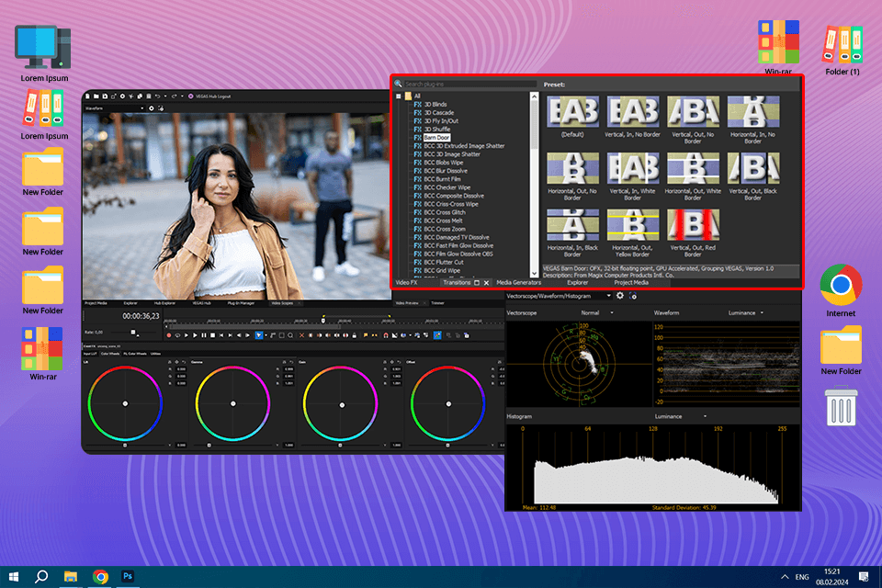Open Chrome from the taskbar
882x588 pixels.
pos(101,577)
